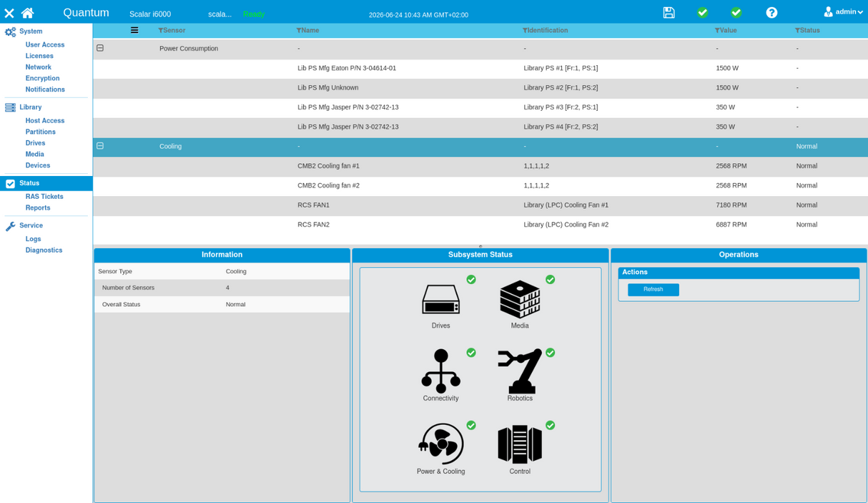Image resolution: width=868 pixels, height=503 pixels.
Task: Filter the Status column
Action: pos(797,31)
